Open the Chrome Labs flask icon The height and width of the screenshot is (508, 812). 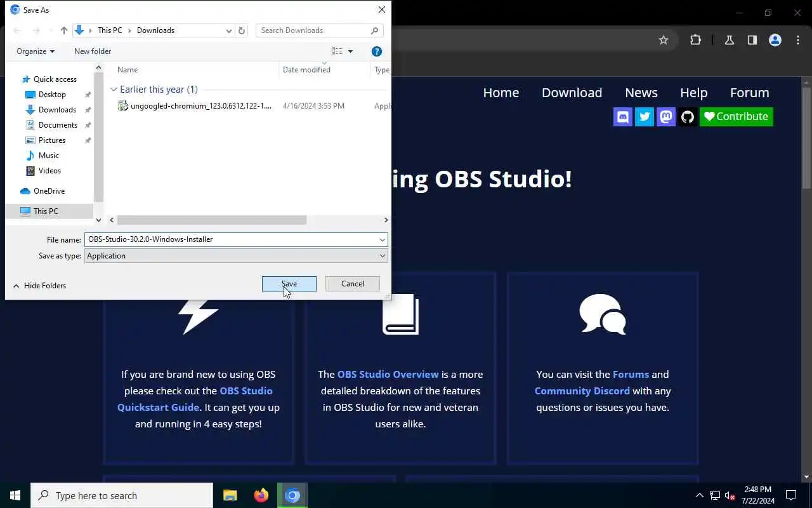[x=730, y=40]
